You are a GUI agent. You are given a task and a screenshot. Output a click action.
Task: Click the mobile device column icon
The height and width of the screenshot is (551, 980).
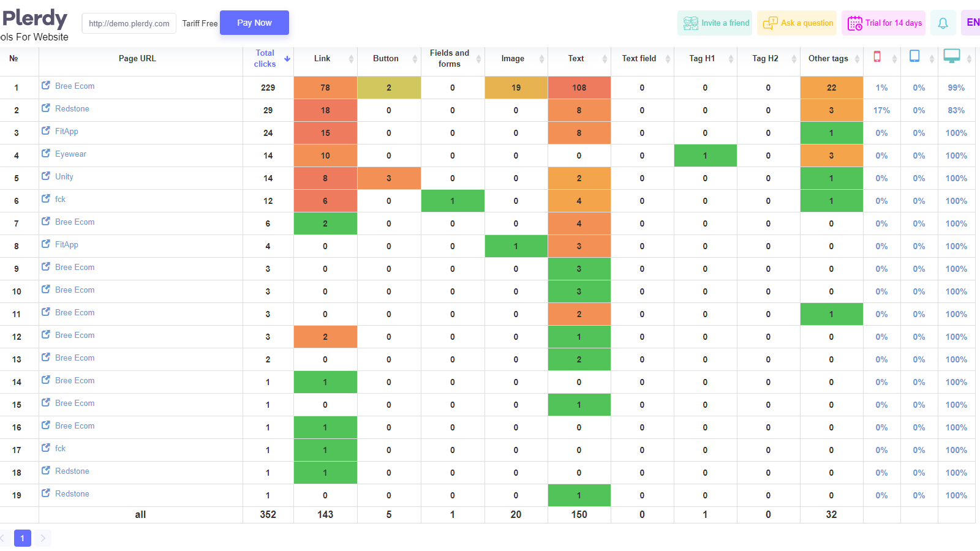pyautogui.click(x=877, y=57)
